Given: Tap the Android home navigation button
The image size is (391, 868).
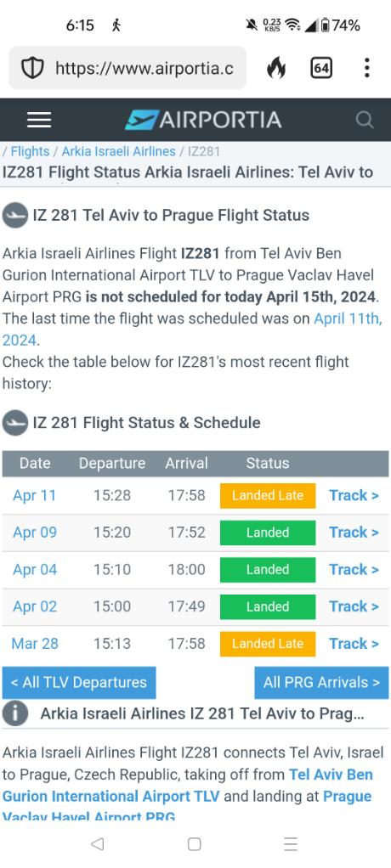Looking at the screenshot, I should coord(195,843).
